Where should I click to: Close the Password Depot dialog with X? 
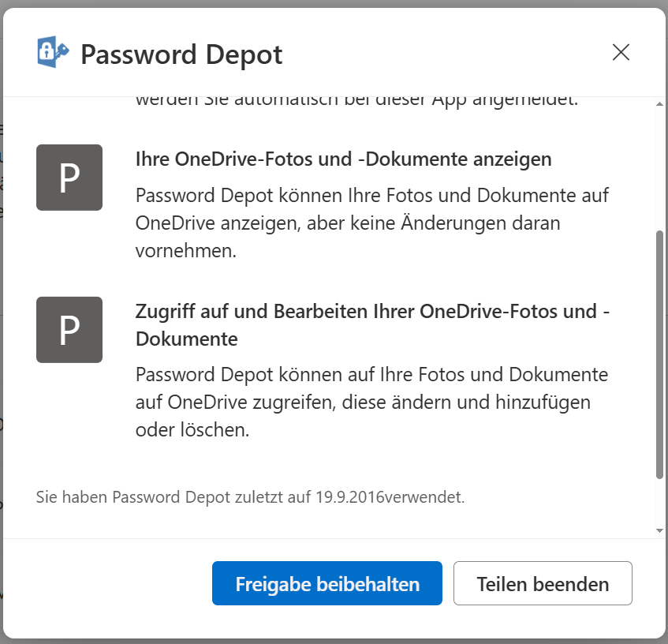tap(621, 52)
